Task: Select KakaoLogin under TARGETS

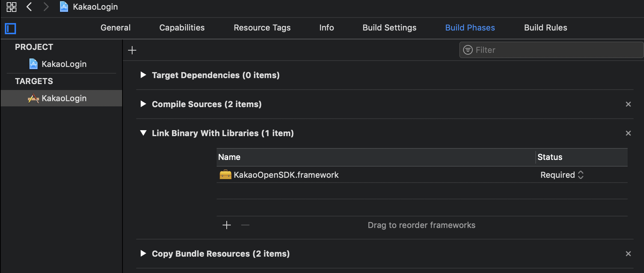Action: pos(61,98)
